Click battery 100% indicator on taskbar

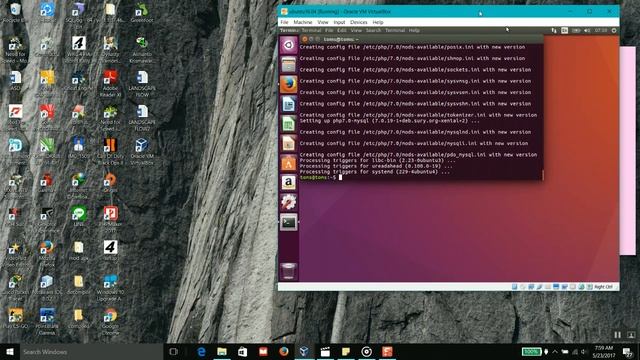pos(532,351)
